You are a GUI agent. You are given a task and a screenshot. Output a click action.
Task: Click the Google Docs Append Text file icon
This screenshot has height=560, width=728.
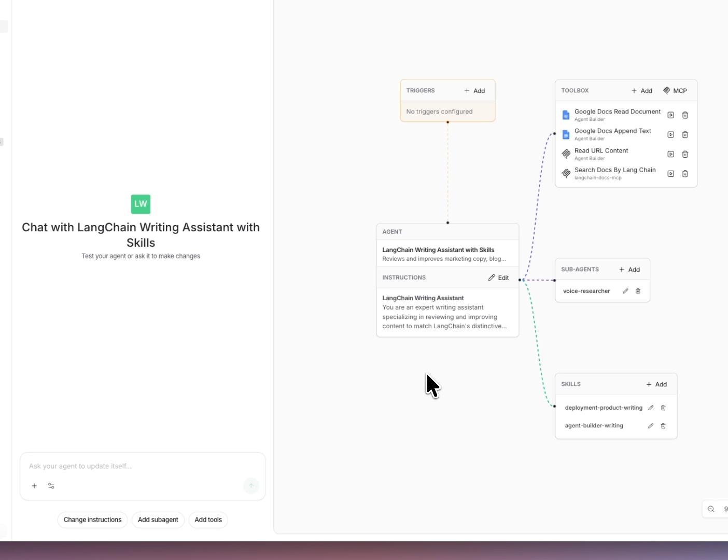coord(566,135)
